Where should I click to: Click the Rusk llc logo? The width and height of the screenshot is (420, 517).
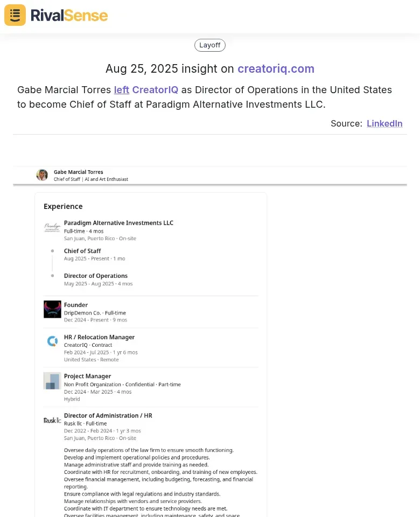(52, 420)
